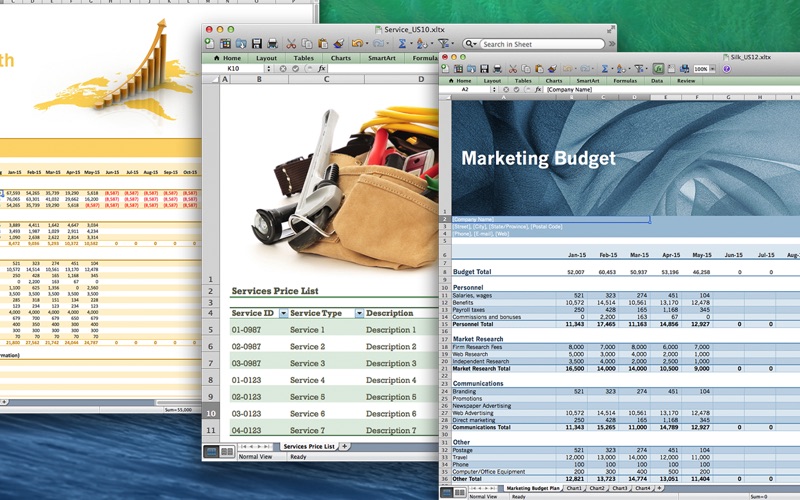This screenshot has width=800, height=500.
Task: Click cancel entry X in Service_US10 formula bar
Action: (x=283, y=68)
